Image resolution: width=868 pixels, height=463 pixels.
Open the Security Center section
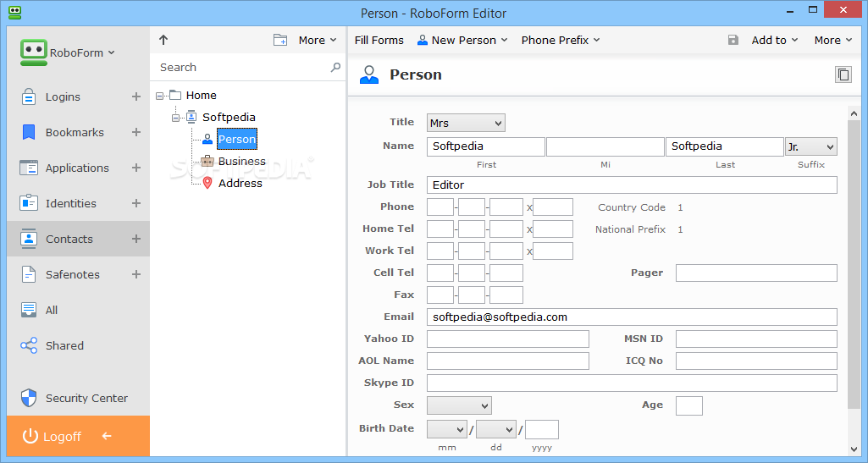(78, 398)
